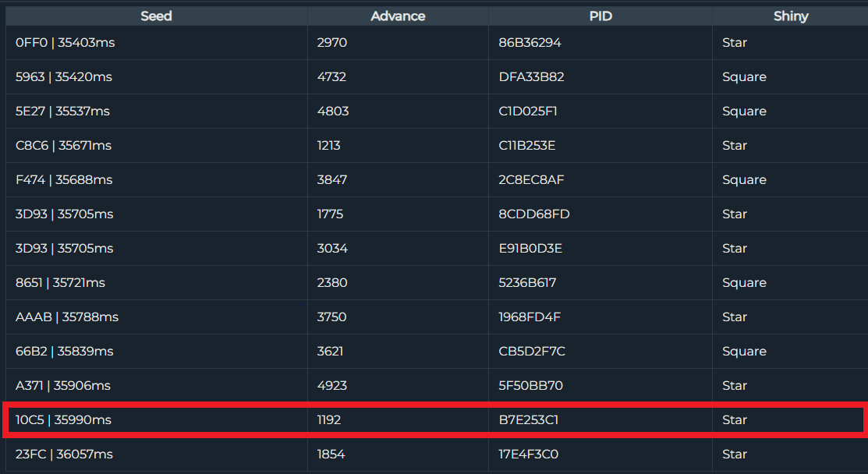Select PID CB5D2F7C
This screenshot has width=868, height=474.
(x=532, y=352)
